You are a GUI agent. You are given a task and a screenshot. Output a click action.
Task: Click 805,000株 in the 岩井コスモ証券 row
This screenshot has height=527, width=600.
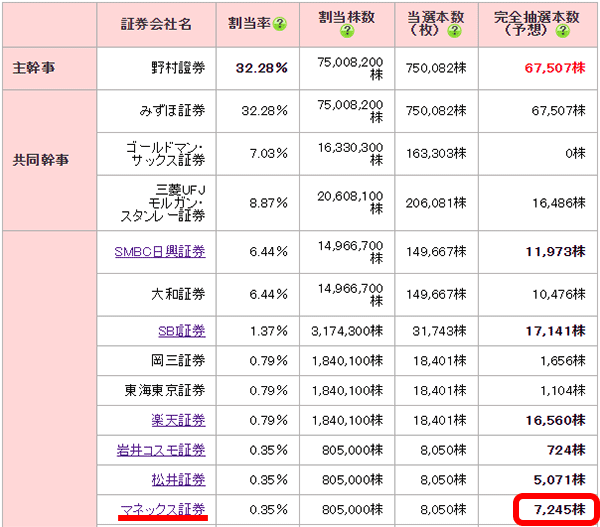[352, 450]
